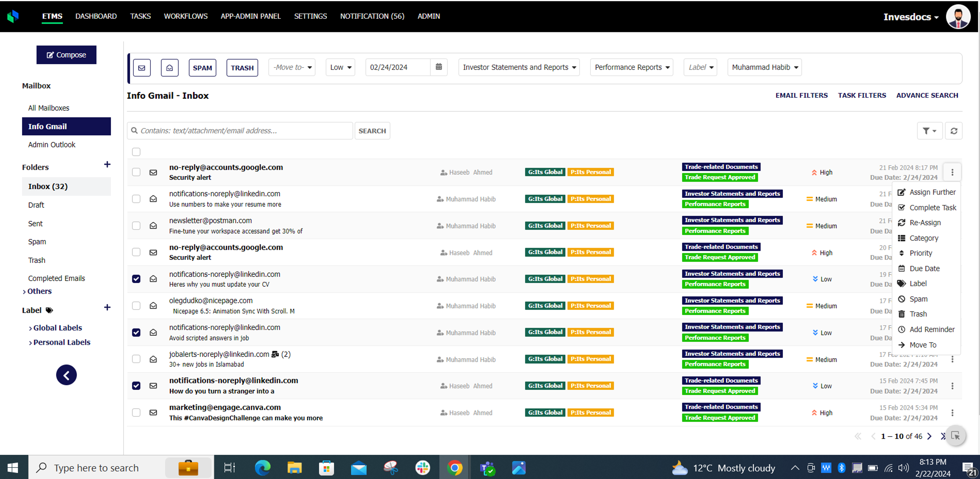Image resolution: width=980 pixels, height=479 pixels.
Task: Open ADVANCE SEARCH link
Action: [927, 95]
